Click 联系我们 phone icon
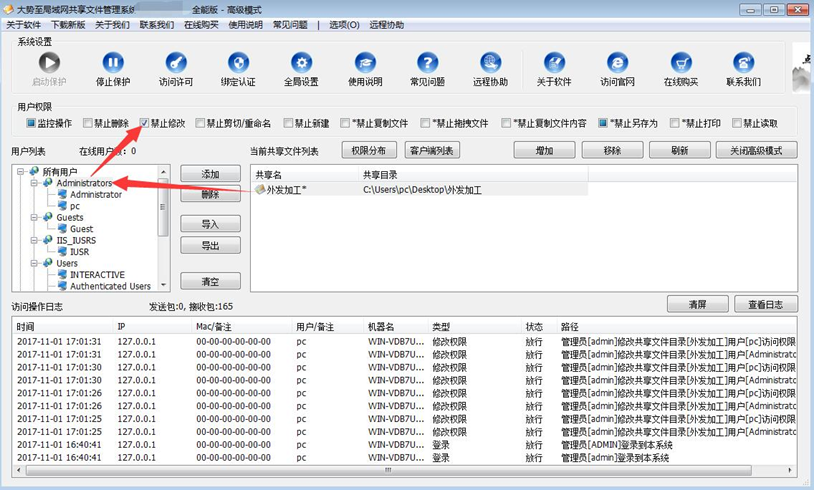 coord(743,63)
